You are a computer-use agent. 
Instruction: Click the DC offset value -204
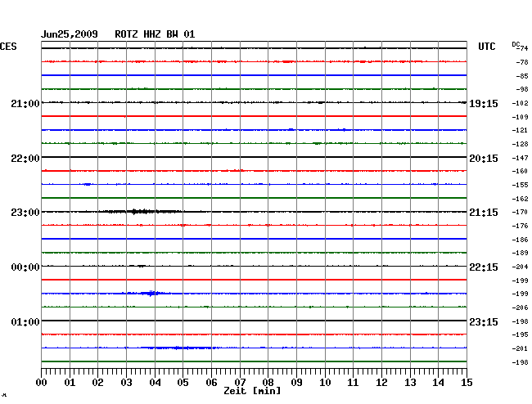click(520, 267)
